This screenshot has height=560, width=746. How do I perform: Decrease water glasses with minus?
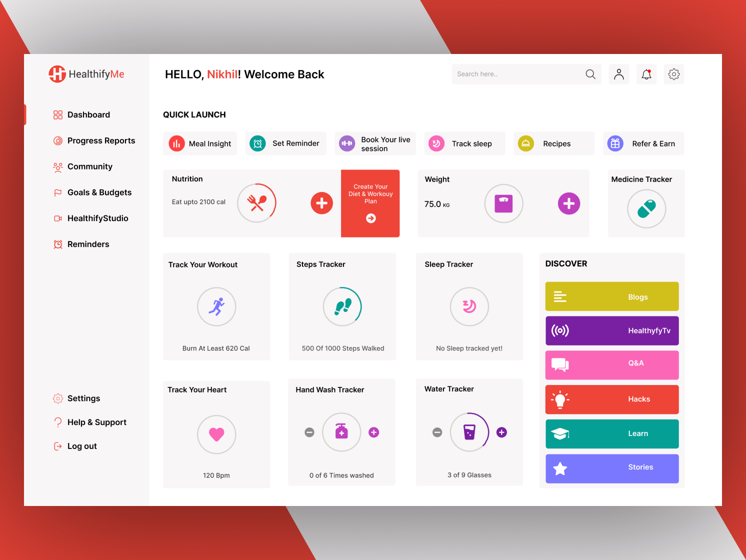(437, 432)
